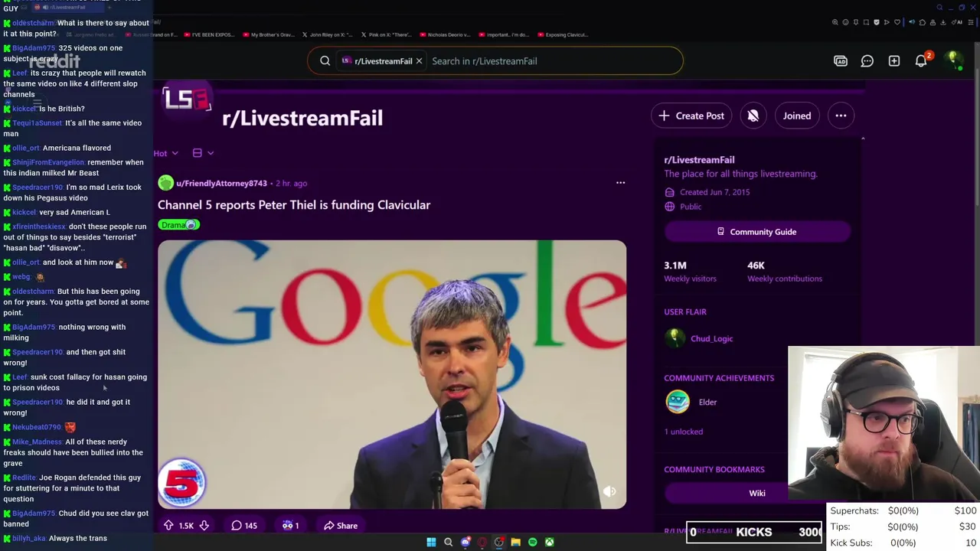Click the r/LivestreamFail sidebar title

pos(699,160)
